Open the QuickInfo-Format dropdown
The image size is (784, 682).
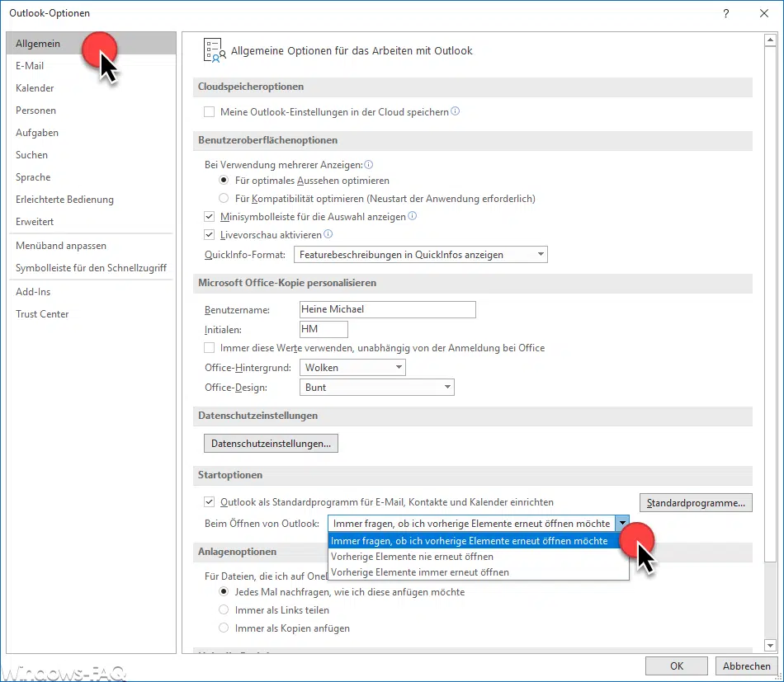coord(421,254)
